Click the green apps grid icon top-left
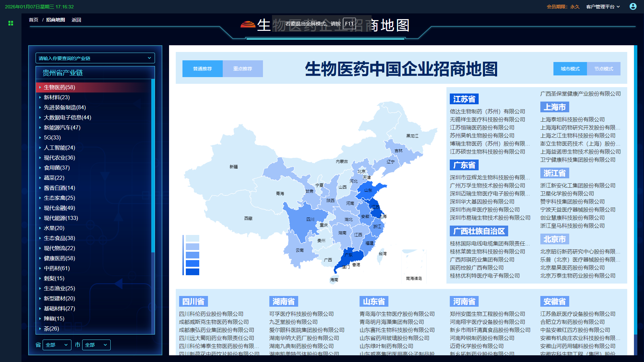This screenshot has width=644, height=362. [x=10, y=23]
